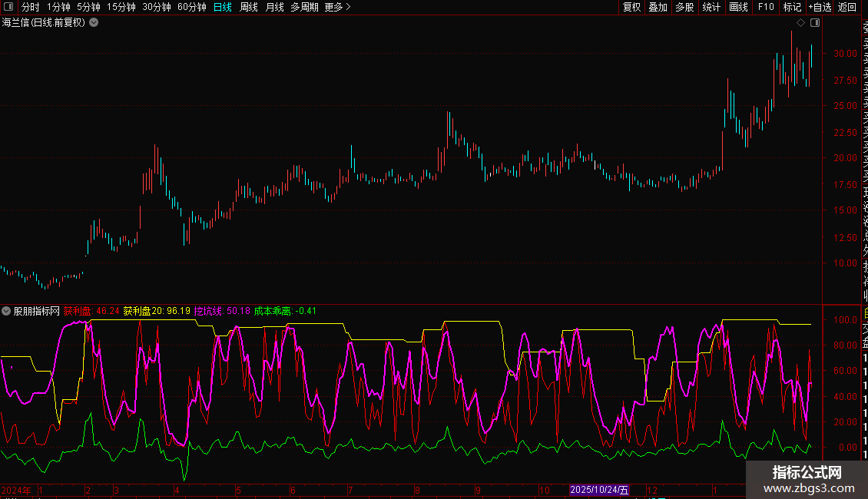This screenshot has height=499, width=868.
Task: Click the 2025/10/24 date marker
Action: coord(599,490)
